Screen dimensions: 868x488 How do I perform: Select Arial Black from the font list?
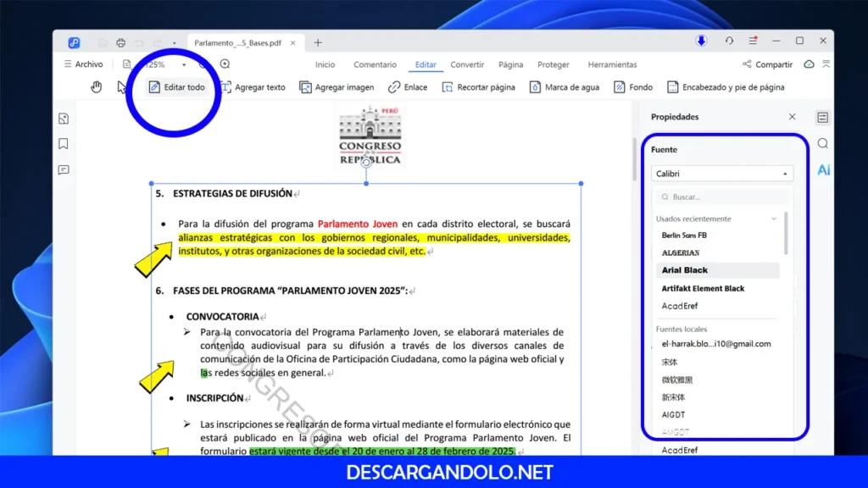coord(685,269)
